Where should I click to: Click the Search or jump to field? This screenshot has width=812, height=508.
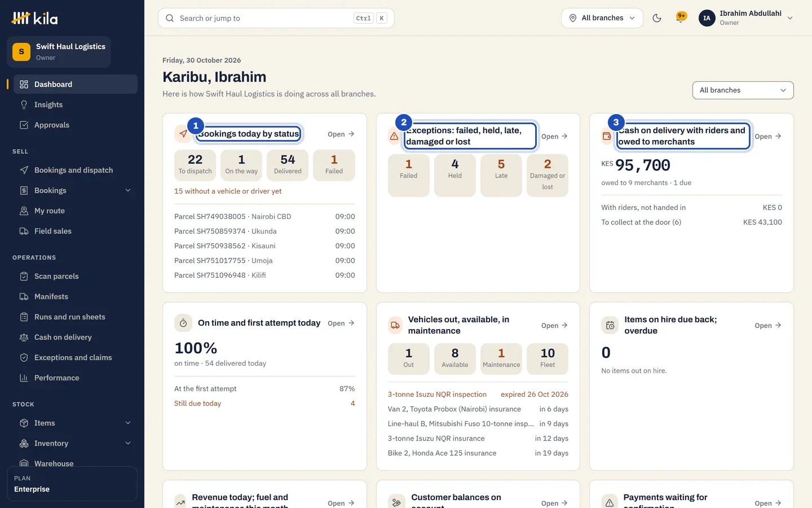coord(276,18)
